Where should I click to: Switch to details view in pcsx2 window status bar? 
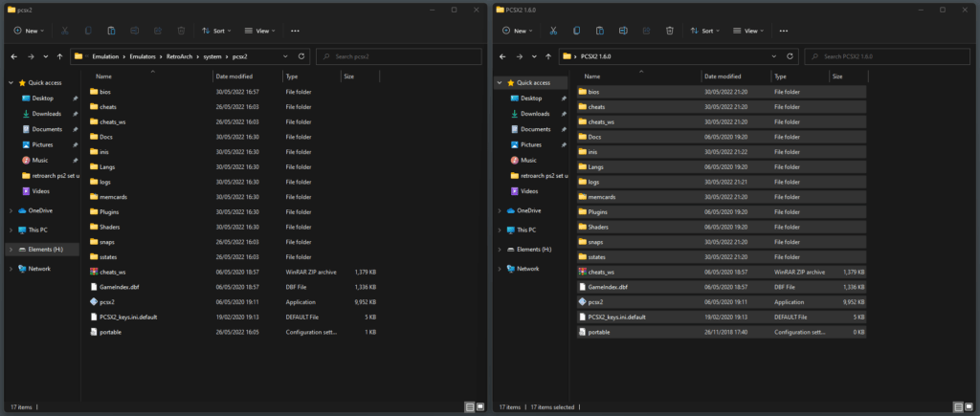pyautogui.click(x=469, y=406)
